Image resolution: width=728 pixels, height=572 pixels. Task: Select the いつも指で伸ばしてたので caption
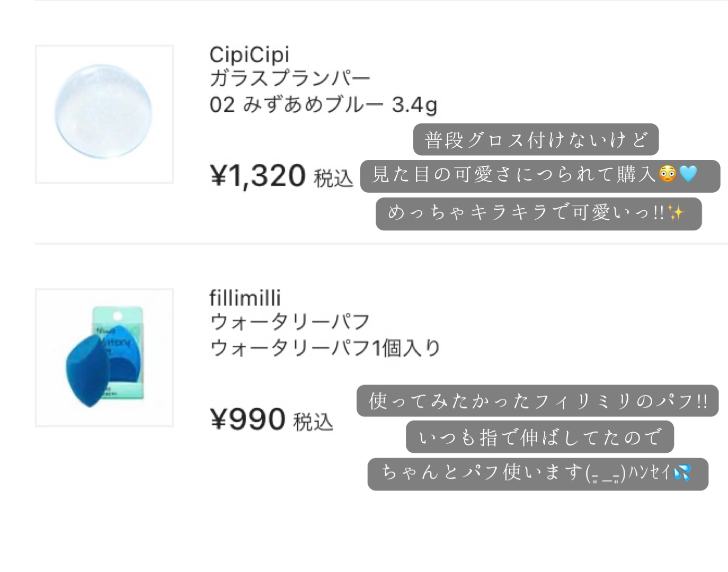(539, 437)
